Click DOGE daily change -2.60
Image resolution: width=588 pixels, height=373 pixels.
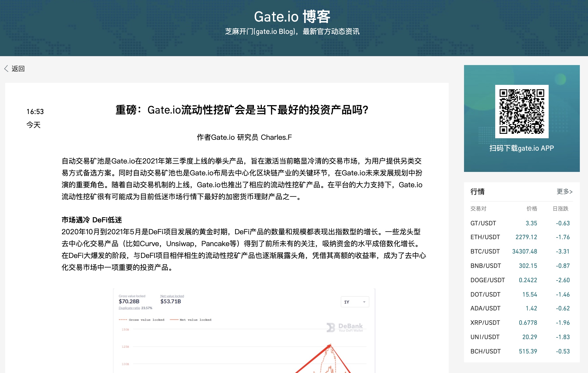pyautogui.click(x=563, y=280)
